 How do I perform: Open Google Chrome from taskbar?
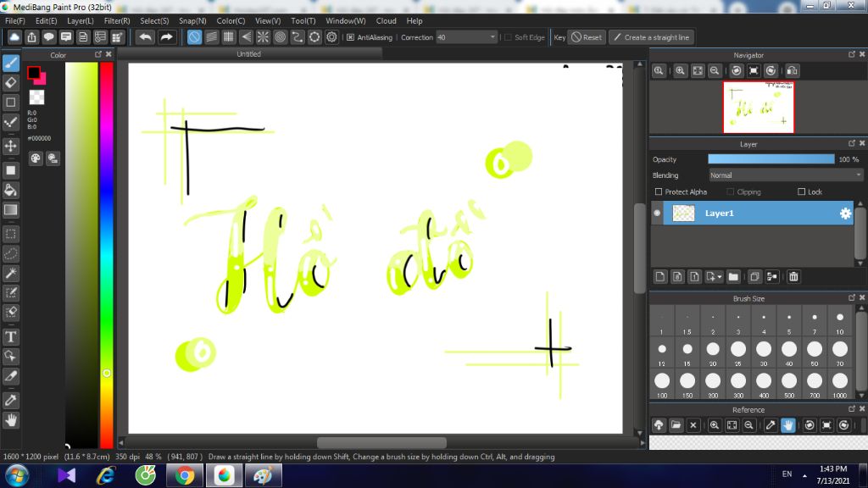[185, 475]
